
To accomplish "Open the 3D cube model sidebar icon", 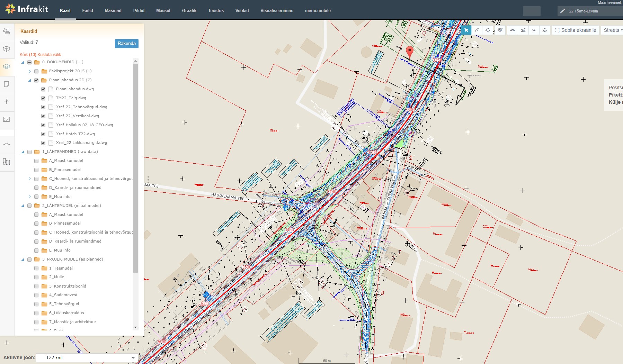I will (7, 49).
